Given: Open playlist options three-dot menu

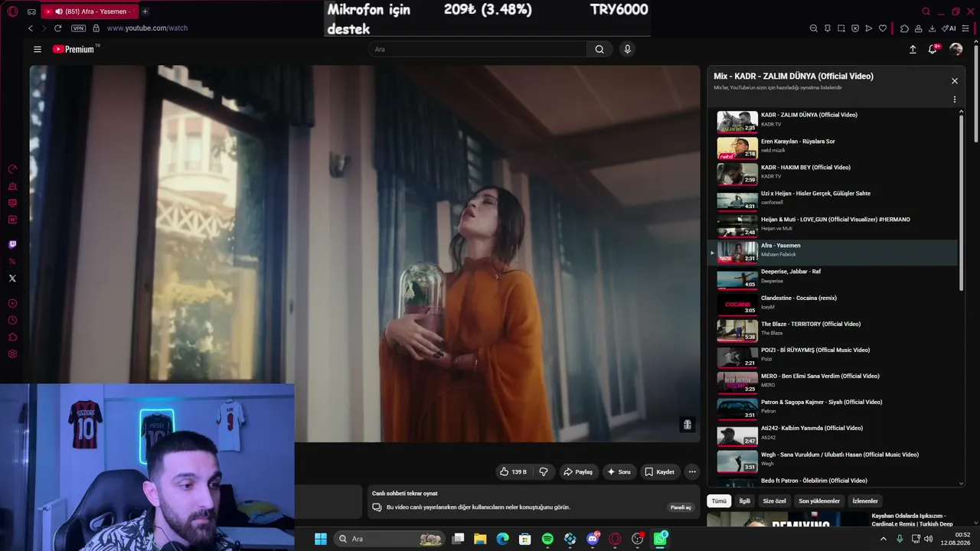Looking at the screenshot, I should (954, 99).
